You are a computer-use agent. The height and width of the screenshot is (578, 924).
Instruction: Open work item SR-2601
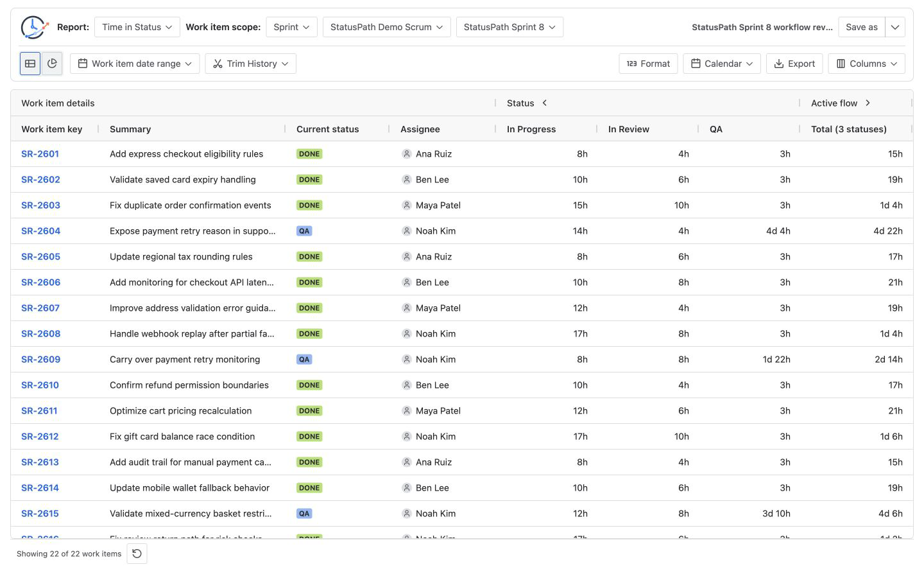point(40,154)
